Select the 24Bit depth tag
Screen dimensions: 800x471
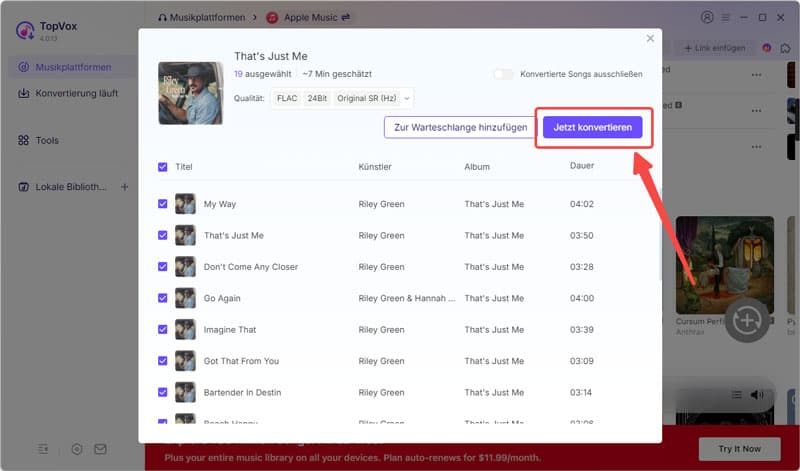[x=317, y=98]
